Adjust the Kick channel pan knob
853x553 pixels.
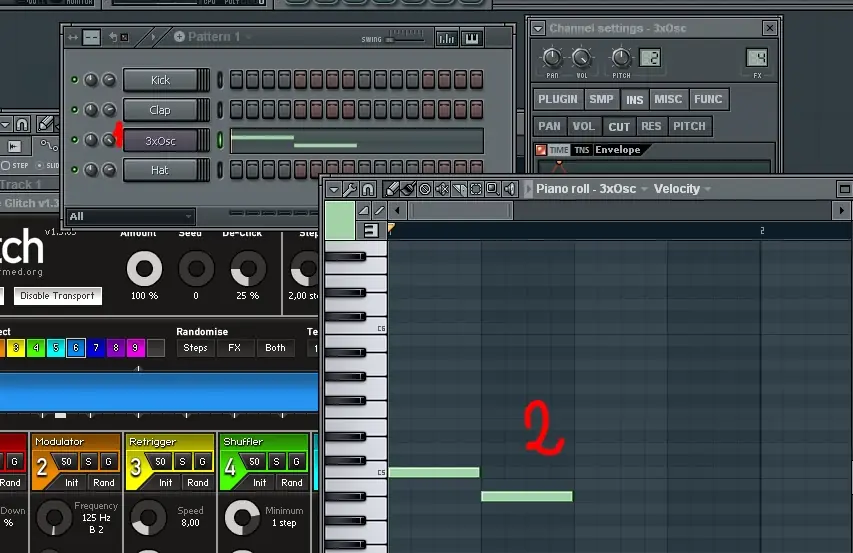click(91, 80)
